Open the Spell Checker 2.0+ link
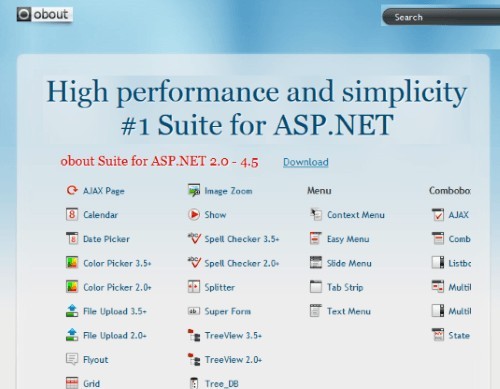Screen dimensions: 500x389 (242, 263)
